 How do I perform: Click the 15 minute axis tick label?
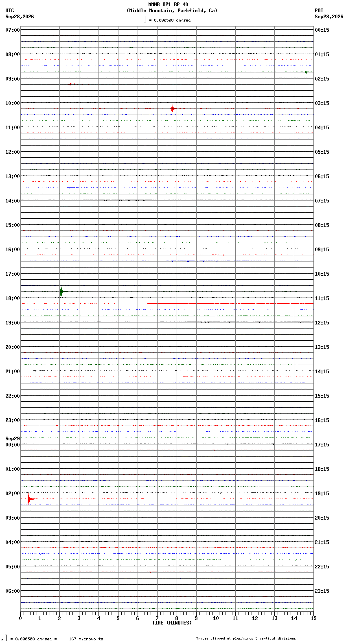(x=313, y=618)
